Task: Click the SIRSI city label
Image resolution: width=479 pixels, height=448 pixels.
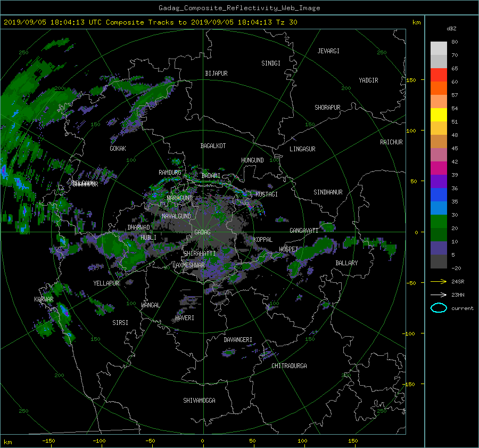Action: coord(120,323)
